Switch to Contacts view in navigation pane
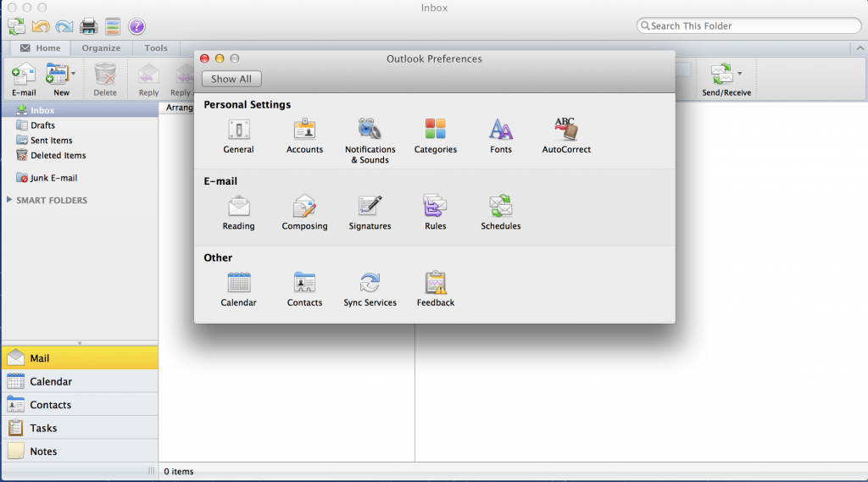This screenshot has height=482, width=868. 80,405
